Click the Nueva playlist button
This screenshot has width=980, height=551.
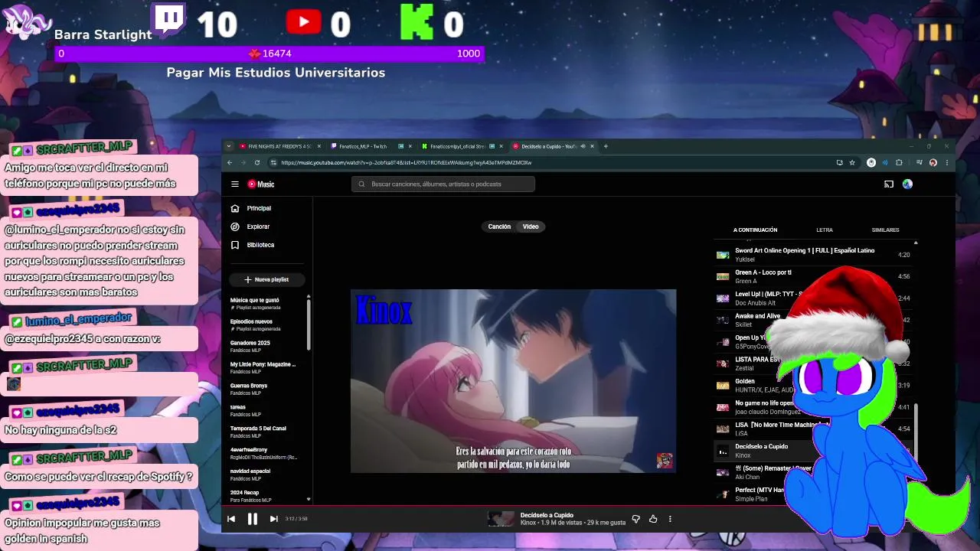pos(266,279)
